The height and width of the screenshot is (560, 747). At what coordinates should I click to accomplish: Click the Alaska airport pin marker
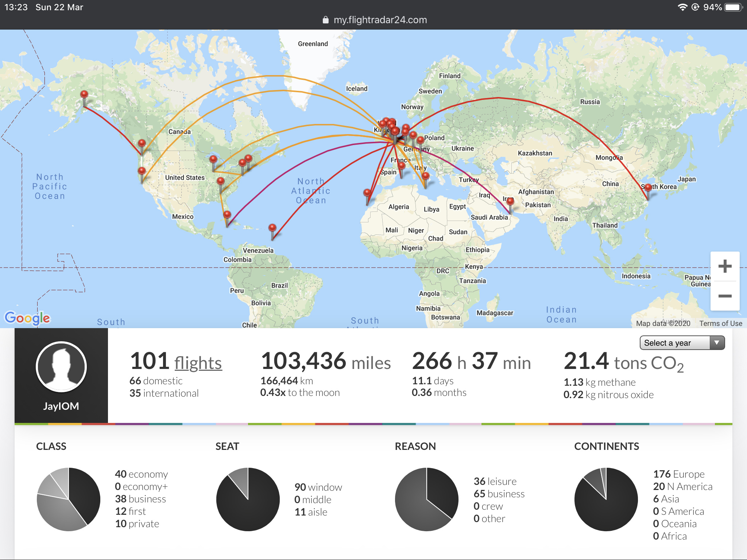click(84, 95)
